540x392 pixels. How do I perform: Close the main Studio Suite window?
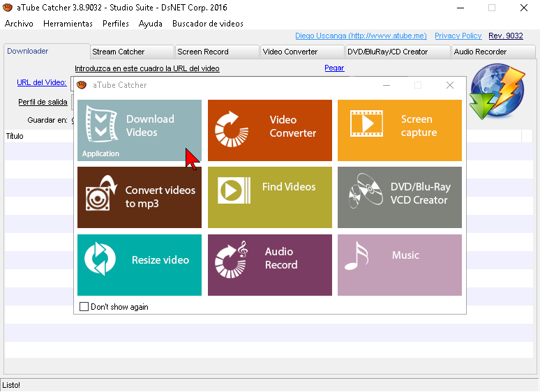(524, 8)
